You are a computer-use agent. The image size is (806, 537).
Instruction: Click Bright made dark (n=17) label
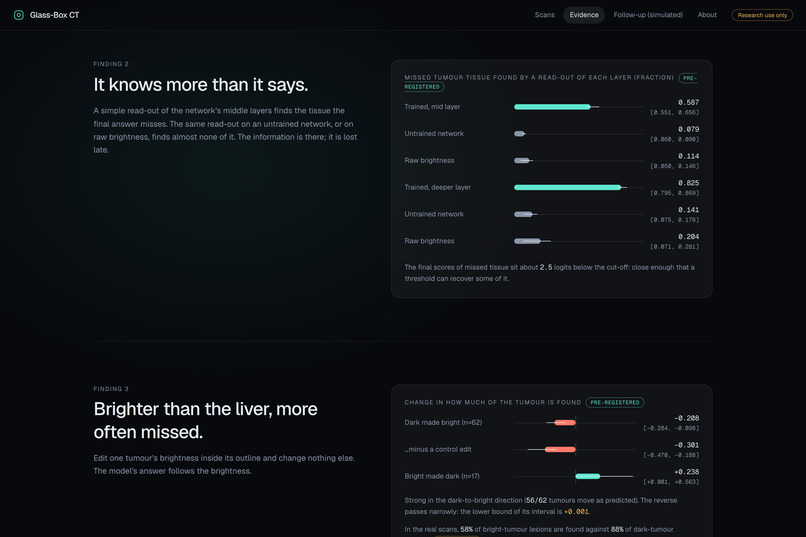(x=442, y=476)
